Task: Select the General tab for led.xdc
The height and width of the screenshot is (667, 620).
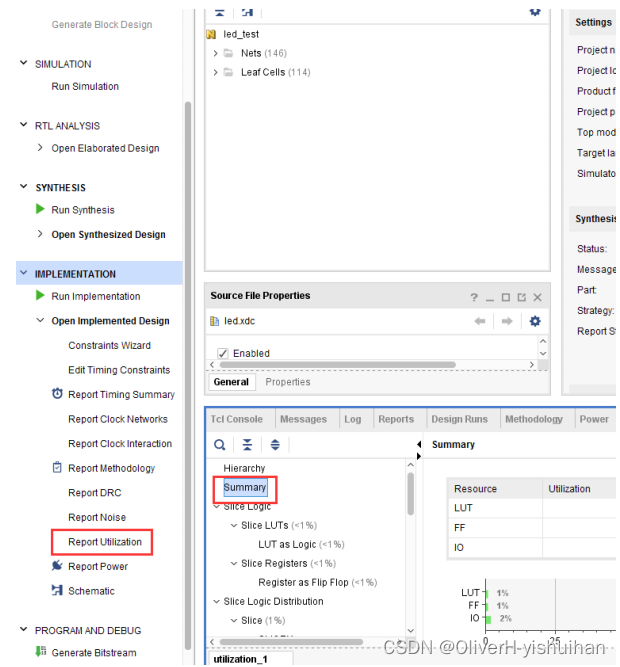Action: click(231, 382)
